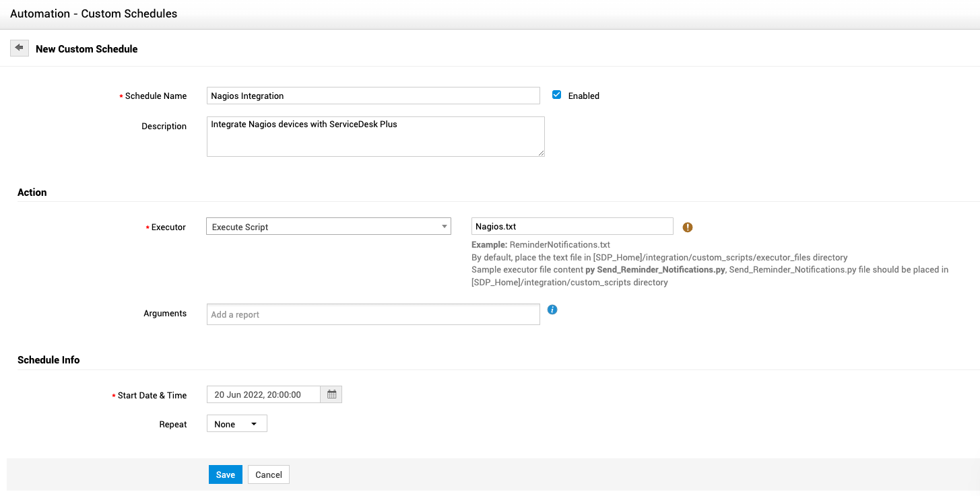This screenshot has height=496, width=980.
Task: Focus the Nagios.txt script file field
Action: [x=572, y=226]
